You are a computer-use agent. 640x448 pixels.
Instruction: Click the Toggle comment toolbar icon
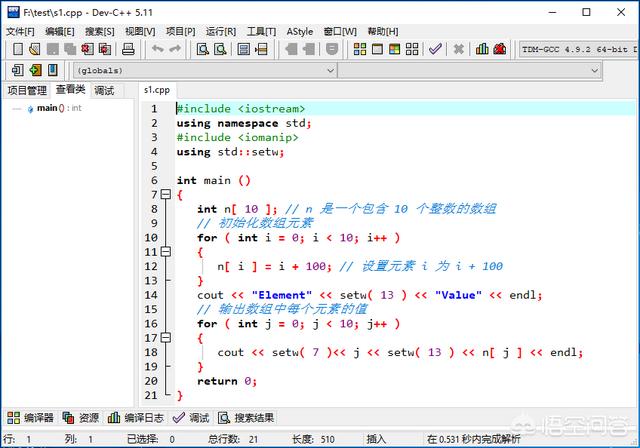[332, 49]
